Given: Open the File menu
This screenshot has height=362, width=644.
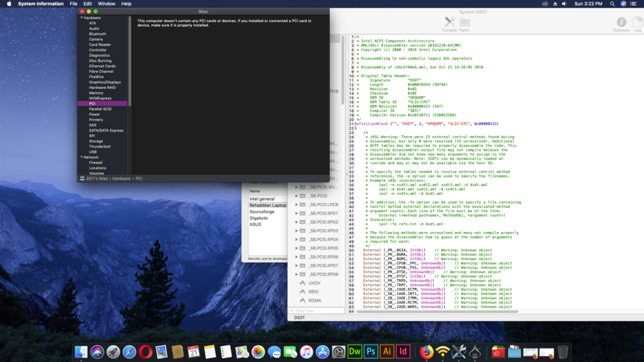Looking at the screenshot, I should pos(73,4).
